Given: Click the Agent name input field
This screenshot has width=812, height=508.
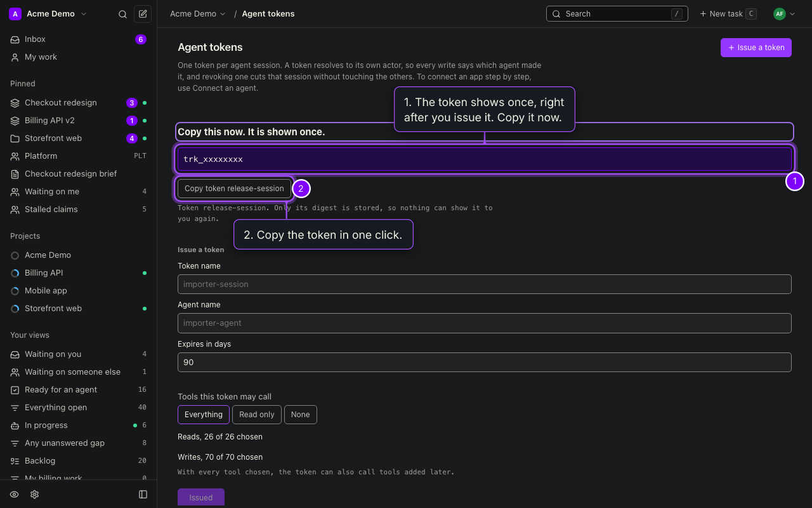Looking at the screenshot, I should click(485, 323).
